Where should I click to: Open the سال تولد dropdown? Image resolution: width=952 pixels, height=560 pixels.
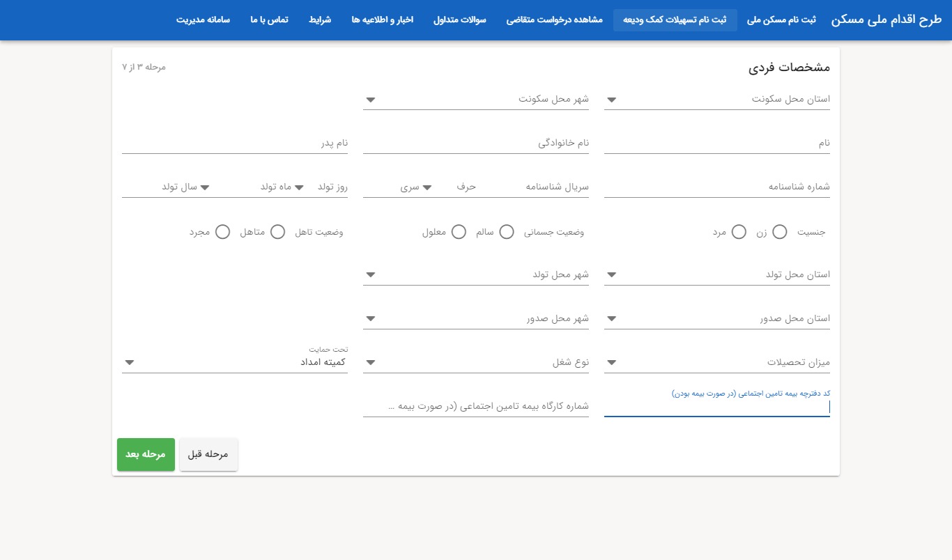(x=160, y=187)
